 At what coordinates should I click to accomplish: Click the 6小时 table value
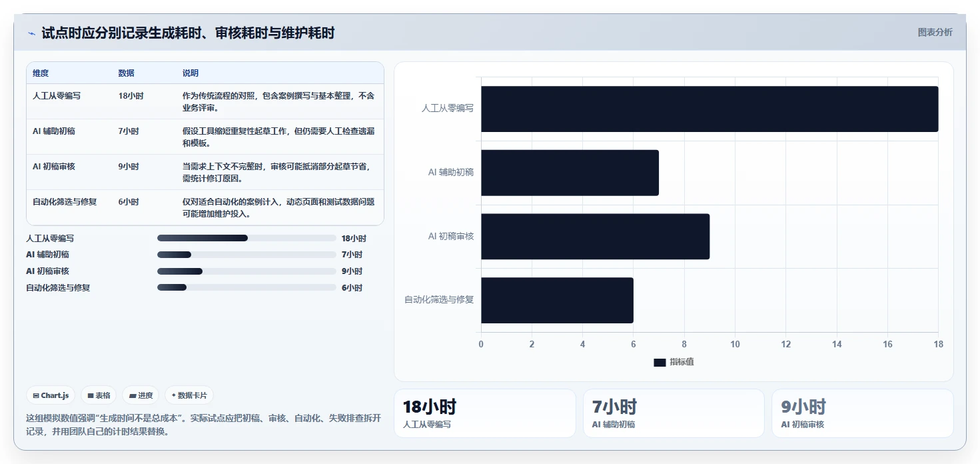pyautogui.click(x=129, y=202)
